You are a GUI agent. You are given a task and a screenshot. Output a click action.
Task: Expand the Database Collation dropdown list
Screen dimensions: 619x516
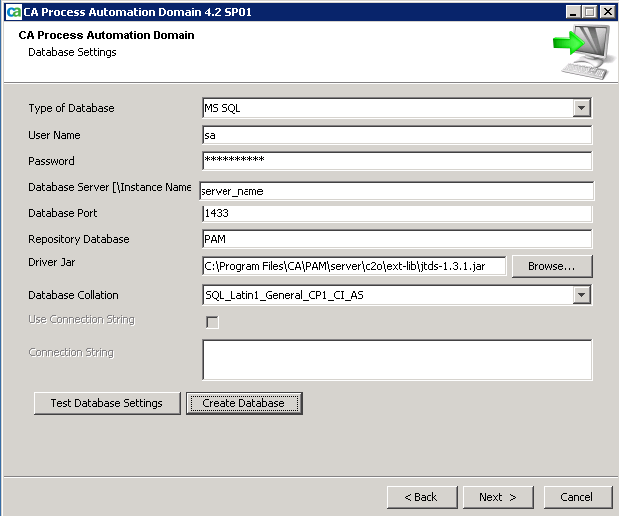coord(582,295)
